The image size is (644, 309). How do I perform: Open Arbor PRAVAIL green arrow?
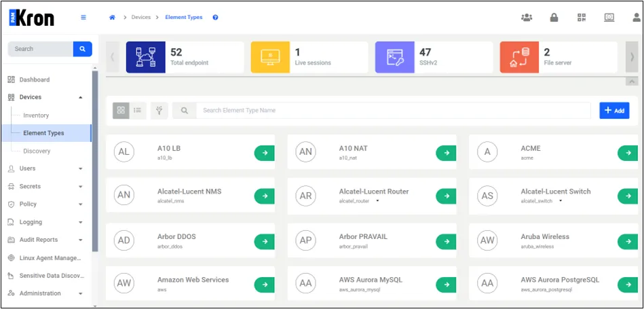[x=446, y=241]
